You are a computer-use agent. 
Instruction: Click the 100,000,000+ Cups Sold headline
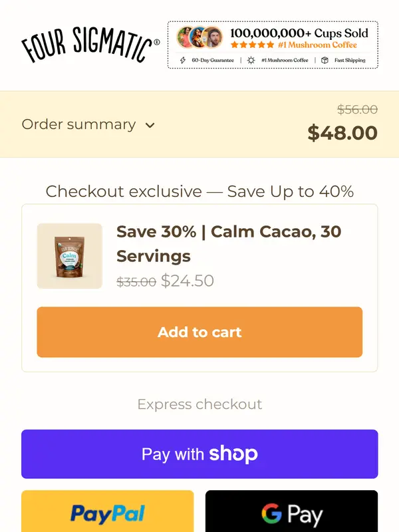(x=299, y=33)
